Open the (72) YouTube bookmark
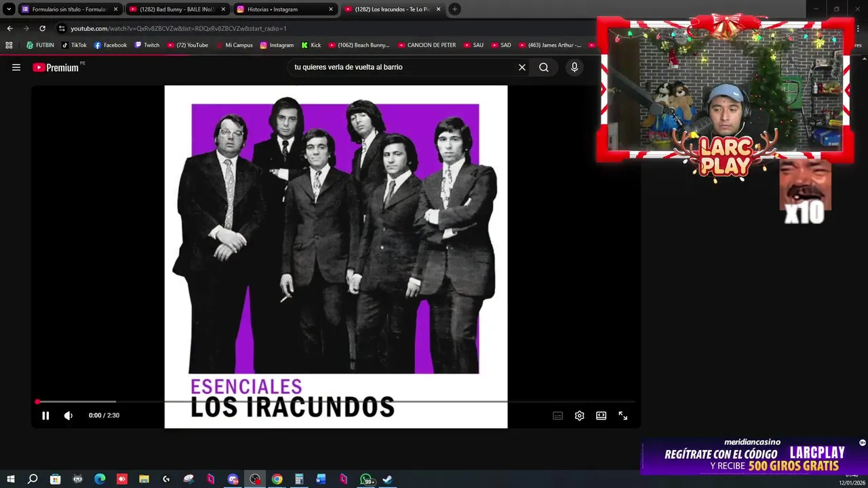 click(187, 45)
